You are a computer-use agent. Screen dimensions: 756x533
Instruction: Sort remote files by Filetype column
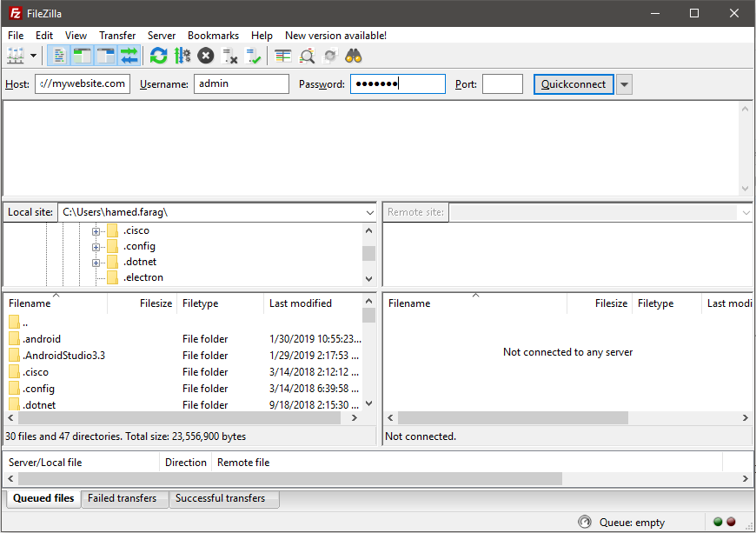[x=666, y=303]
